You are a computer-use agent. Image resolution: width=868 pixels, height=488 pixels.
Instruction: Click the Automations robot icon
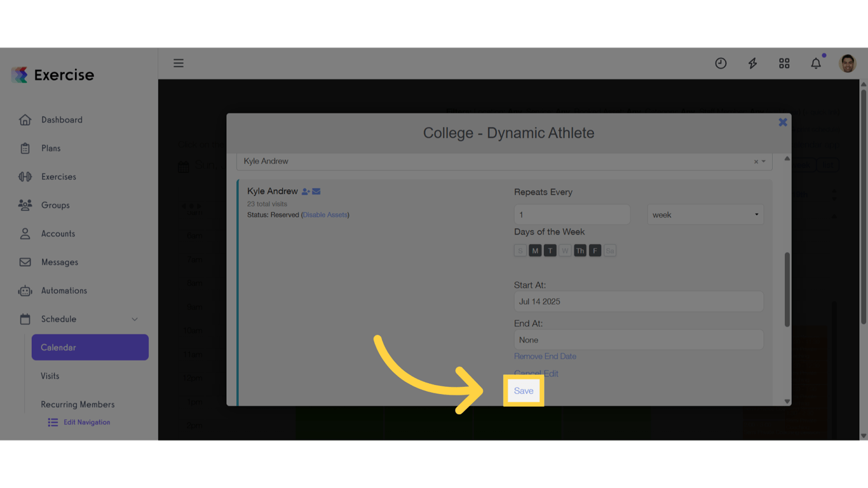pos(25,290)
